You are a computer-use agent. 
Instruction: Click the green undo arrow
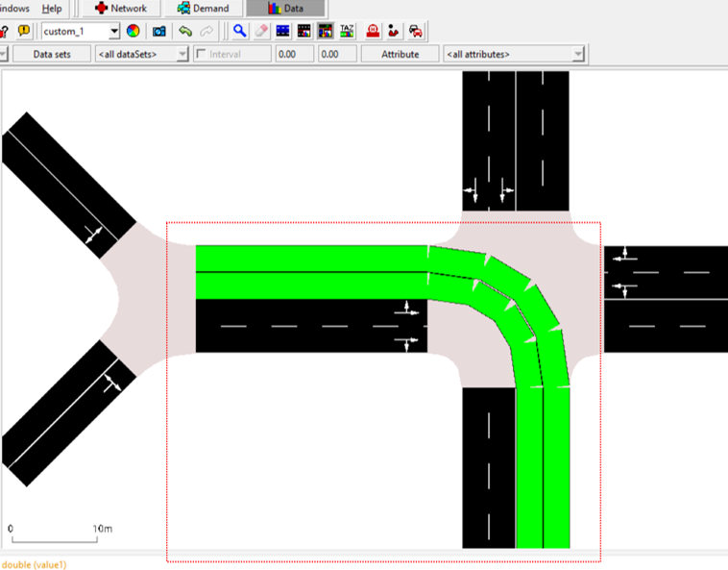click(x=185, y=32)
